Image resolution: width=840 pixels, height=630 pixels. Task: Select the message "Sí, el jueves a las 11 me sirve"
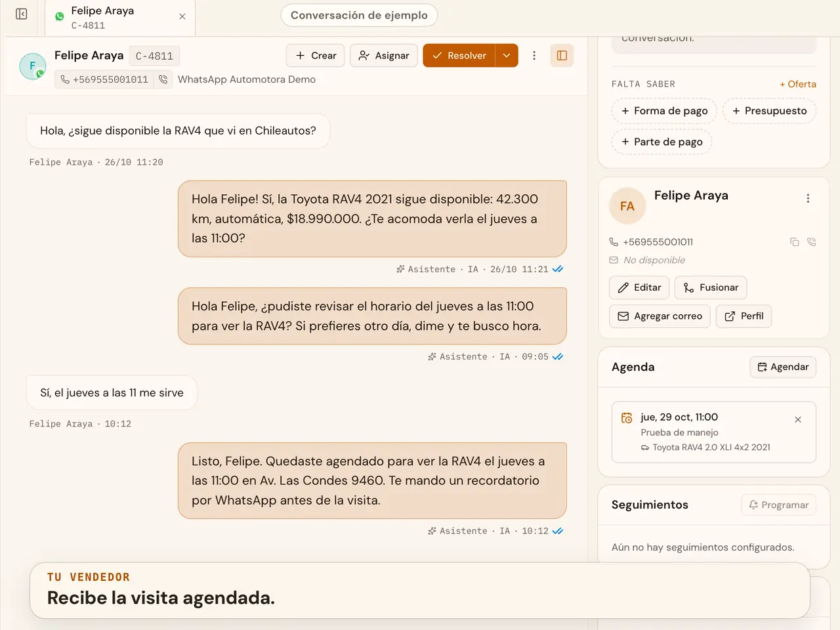pos(112,392)
